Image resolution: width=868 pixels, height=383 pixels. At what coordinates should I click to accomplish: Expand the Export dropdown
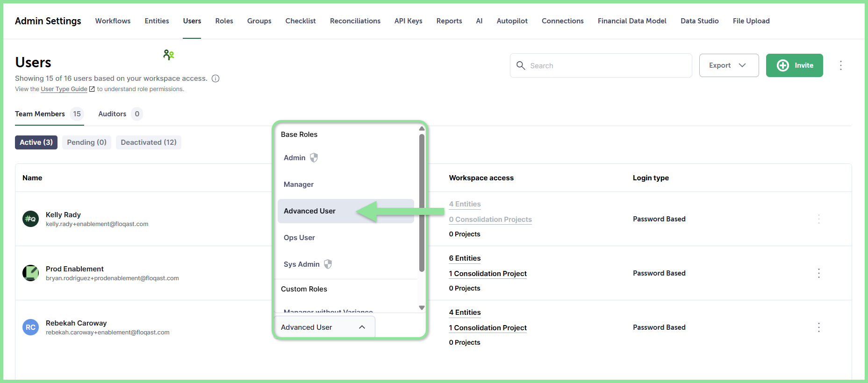click(x=729, y=65)
